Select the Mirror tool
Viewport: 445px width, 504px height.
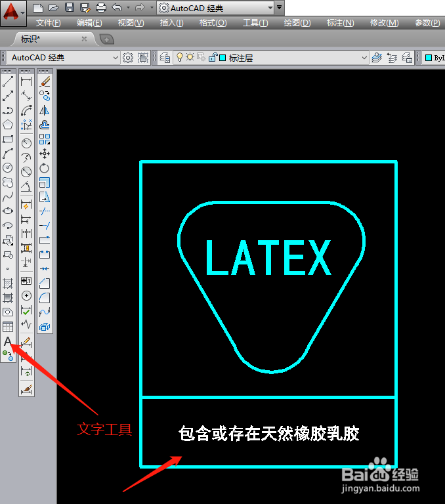45,110
